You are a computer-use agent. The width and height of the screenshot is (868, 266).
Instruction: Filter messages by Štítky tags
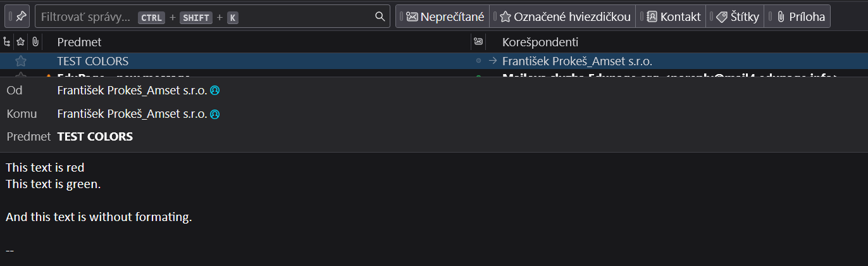[736, 17]
